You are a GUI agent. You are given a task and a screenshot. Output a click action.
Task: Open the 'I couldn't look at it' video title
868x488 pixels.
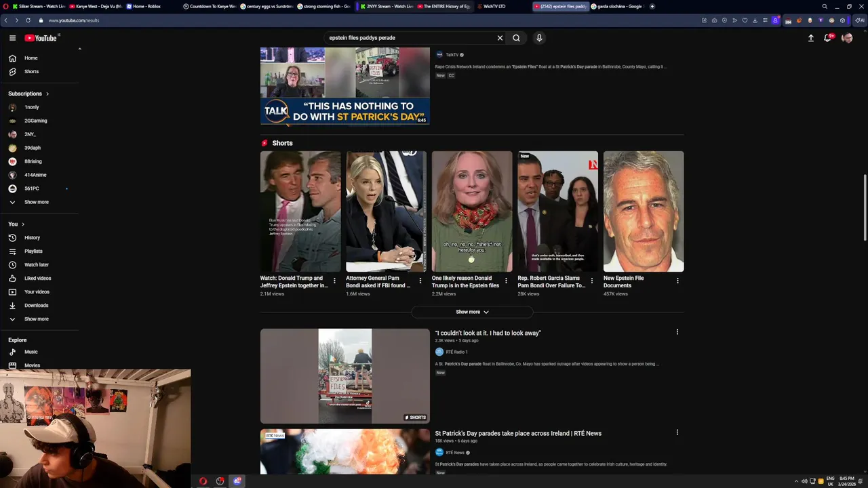click(x=488, y=333)
